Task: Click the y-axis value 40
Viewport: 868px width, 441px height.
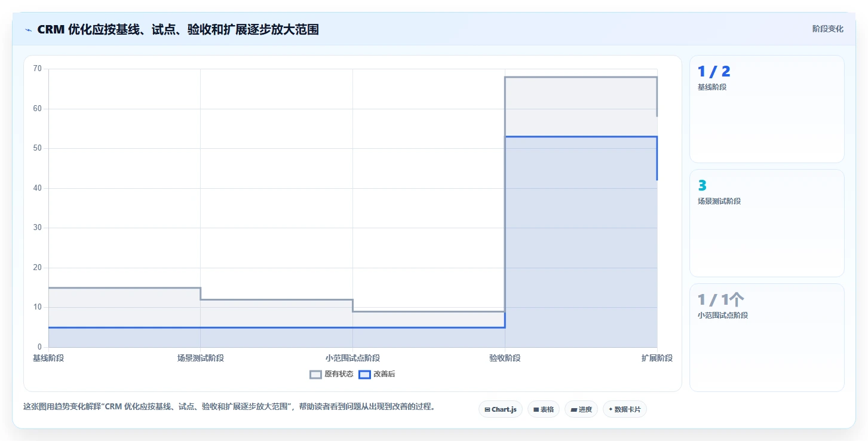Action: (38, 188)
